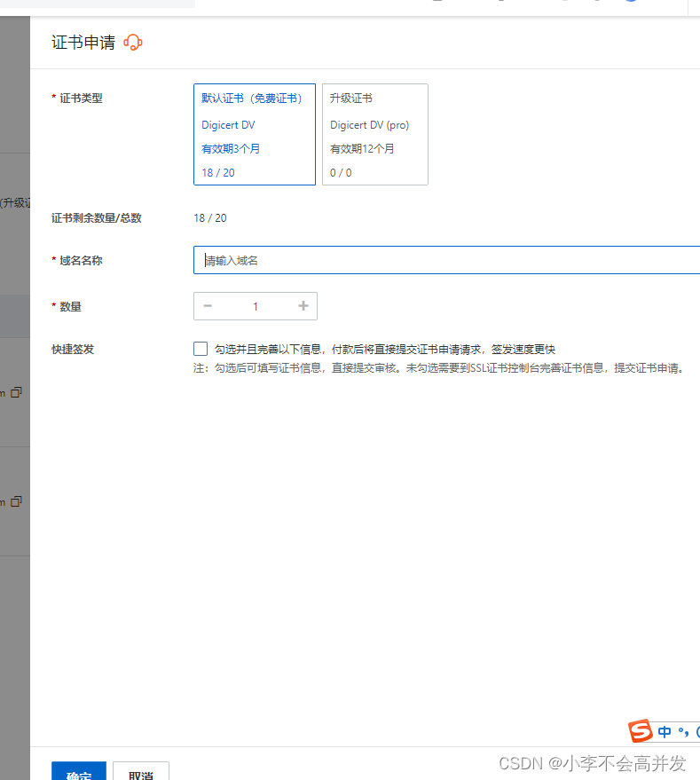Click the 18 / 20 remaining certificates value
The width and height of the screenshot is (700, 780).
pyautogui.click(x=210, y=218)
